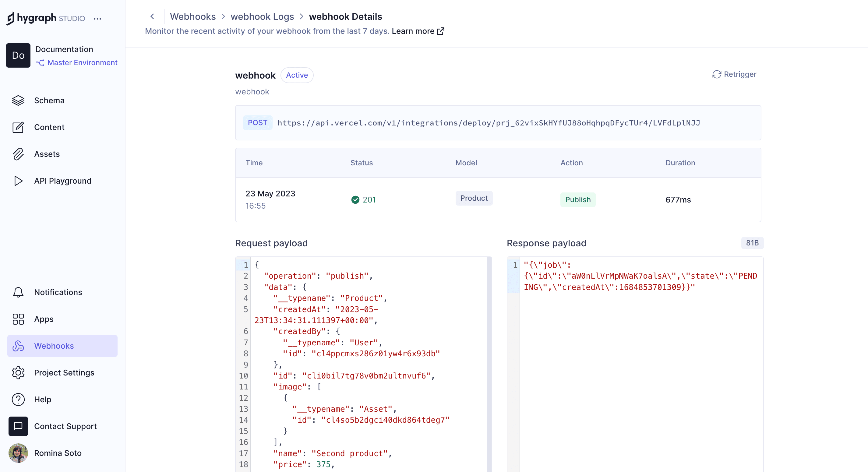This screenshot has width=868, height=472.
Task: Click the Retrigger button
Action: point(735,75)
